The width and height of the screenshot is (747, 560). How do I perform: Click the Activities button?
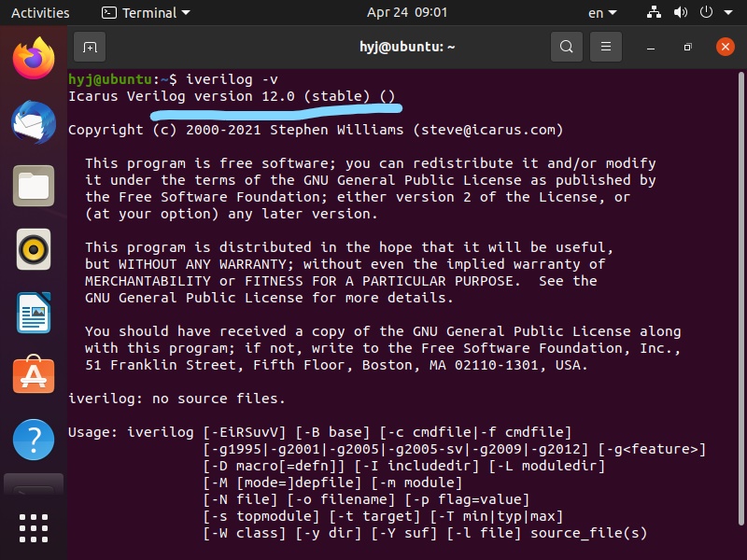tap(40, 13)
